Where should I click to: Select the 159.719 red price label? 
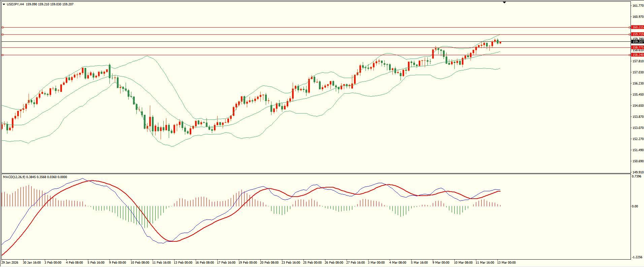[638, 34]
